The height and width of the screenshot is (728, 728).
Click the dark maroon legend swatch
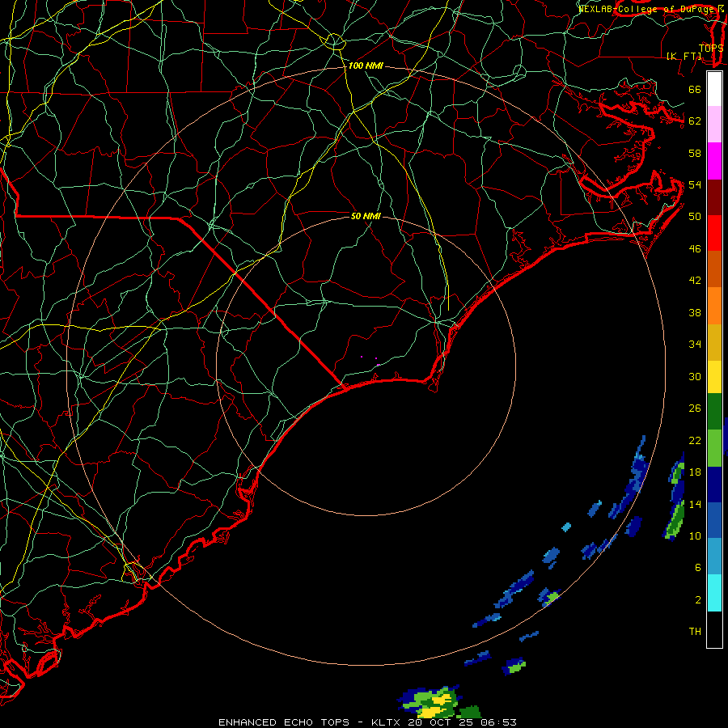pyautogui.click(x=714, y=197)
